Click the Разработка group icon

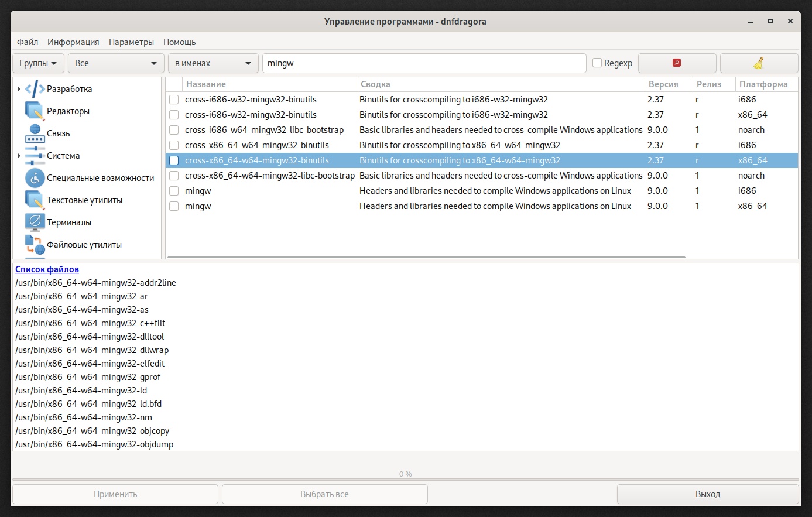pos(35,89)
